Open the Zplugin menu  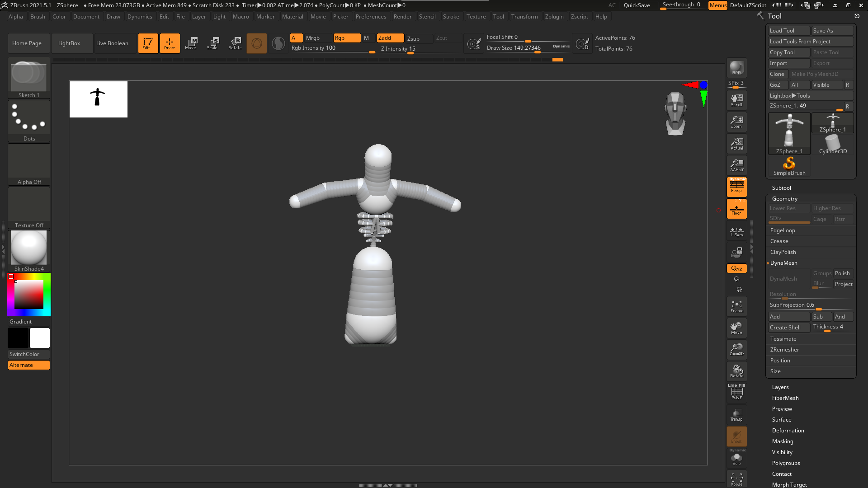click(554, 17)
